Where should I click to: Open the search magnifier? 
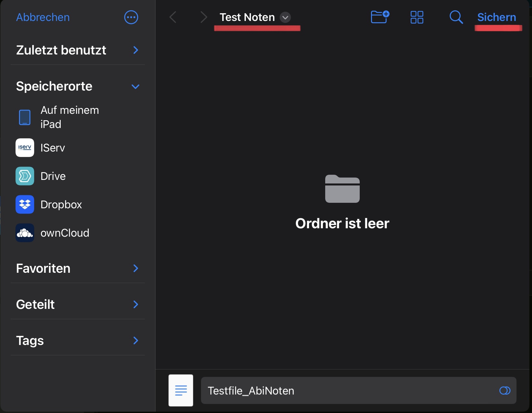[456, 17]
